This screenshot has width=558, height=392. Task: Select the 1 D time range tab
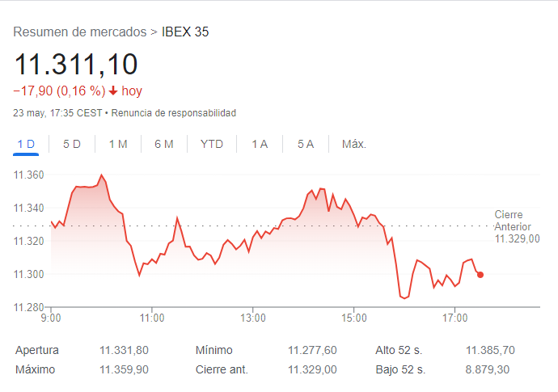pyautogui.click(x=27, y=145)
